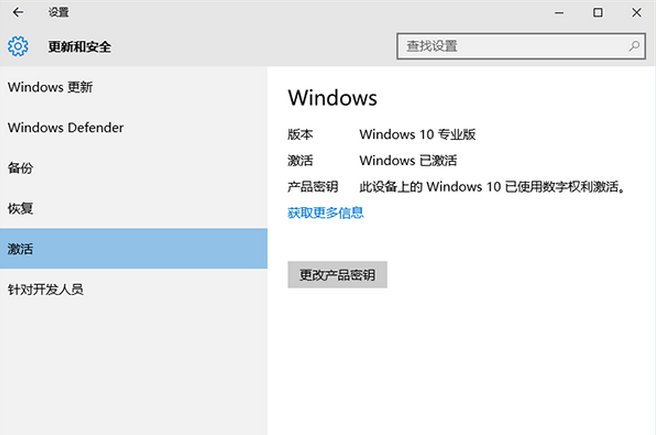
Task: Click the 版本 label
Action: pos(300,134)
